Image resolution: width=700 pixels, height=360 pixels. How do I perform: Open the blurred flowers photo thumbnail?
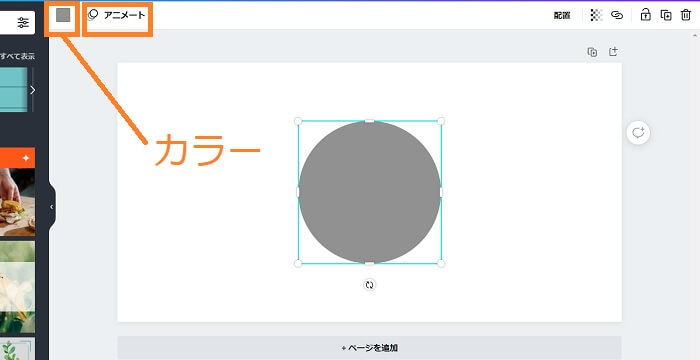pos(17,287)
